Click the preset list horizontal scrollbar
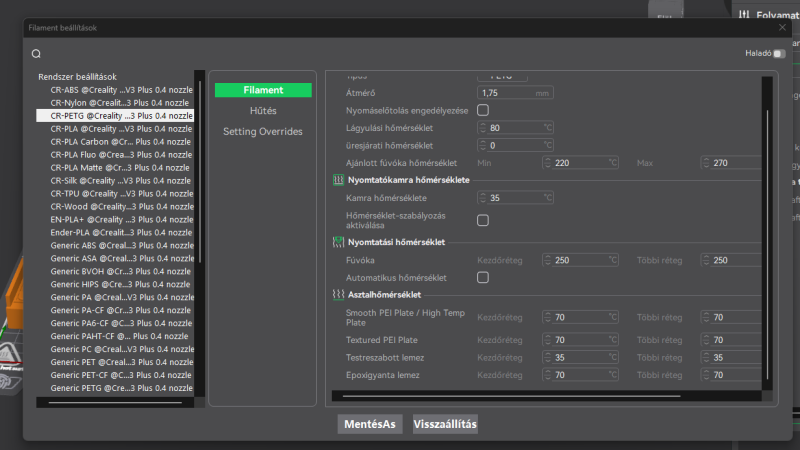This screenshot has height=450, width=800. tap(115, 403)
